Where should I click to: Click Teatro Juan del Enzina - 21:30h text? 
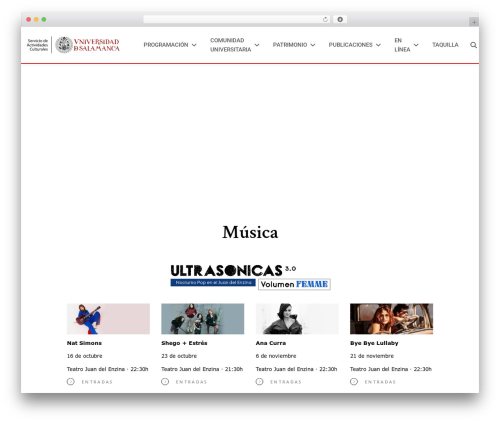(202, 369)
